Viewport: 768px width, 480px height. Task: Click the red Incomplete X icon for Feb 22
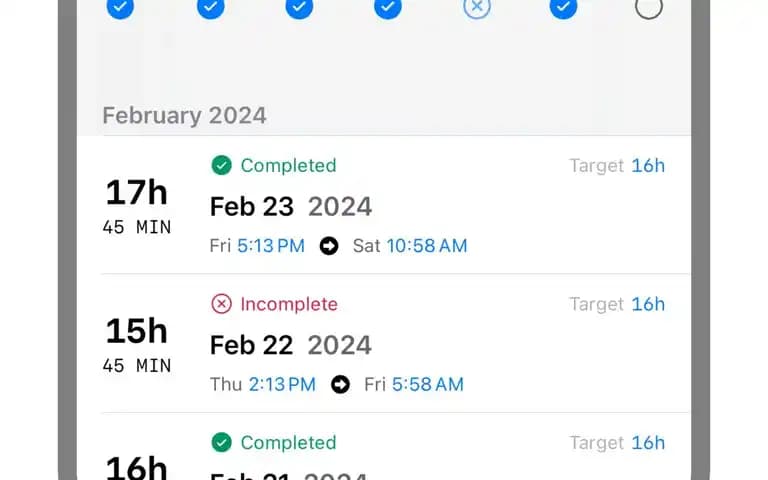221,304
